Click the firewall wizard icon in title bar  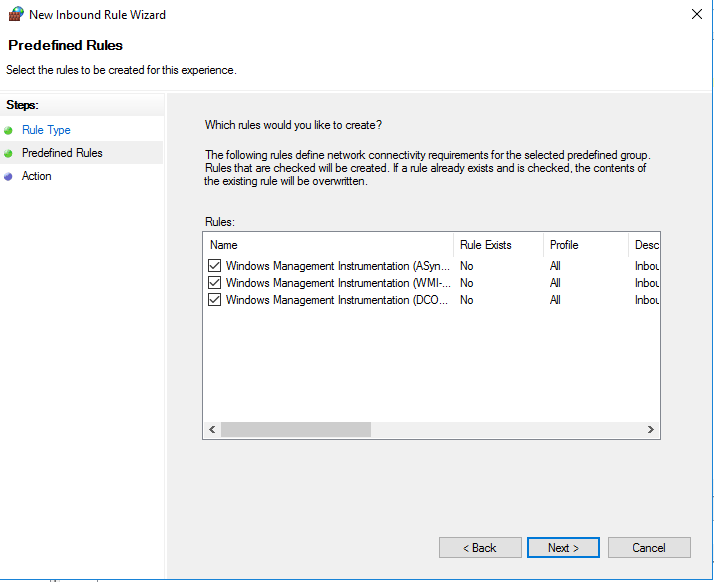tap(15, 15)
